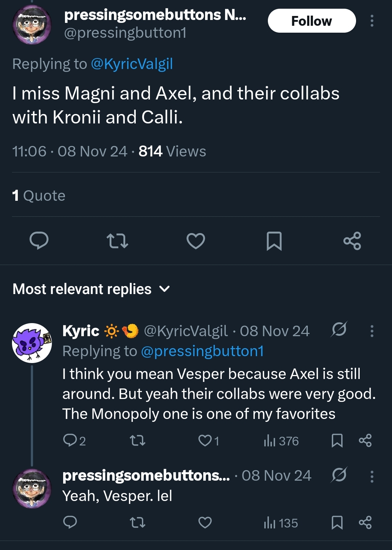Open more options on Kyric's reply
This screenshot has width=392, height=550.
[x=372, y=331]
